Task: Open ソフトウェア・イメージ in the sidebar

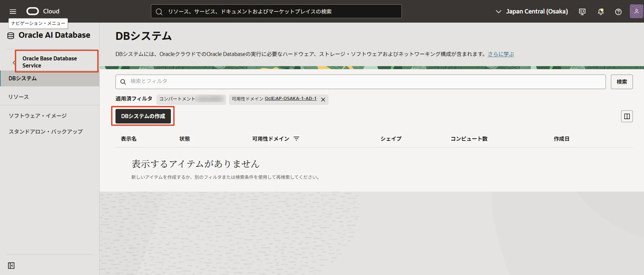Action: pyautogui.click(x=38, y=116)
